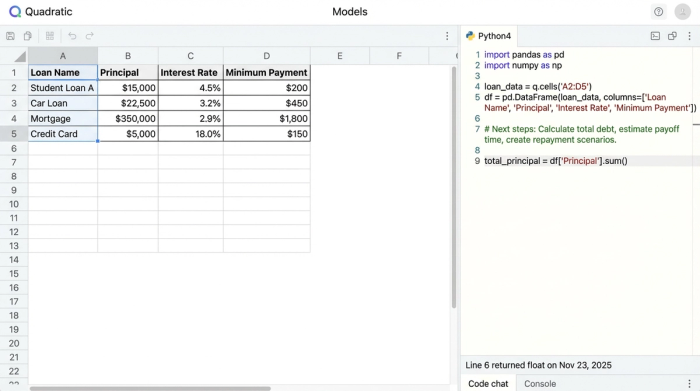
Task: Click the horizontal scrollbar of the sheet
Action: point(150,388)
